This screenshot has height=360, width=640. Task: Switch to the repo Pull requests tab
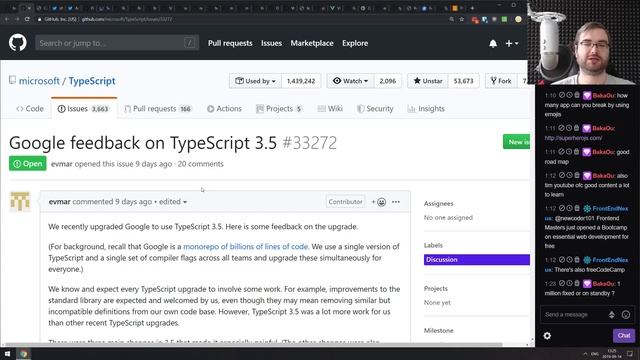click(158, 109)
